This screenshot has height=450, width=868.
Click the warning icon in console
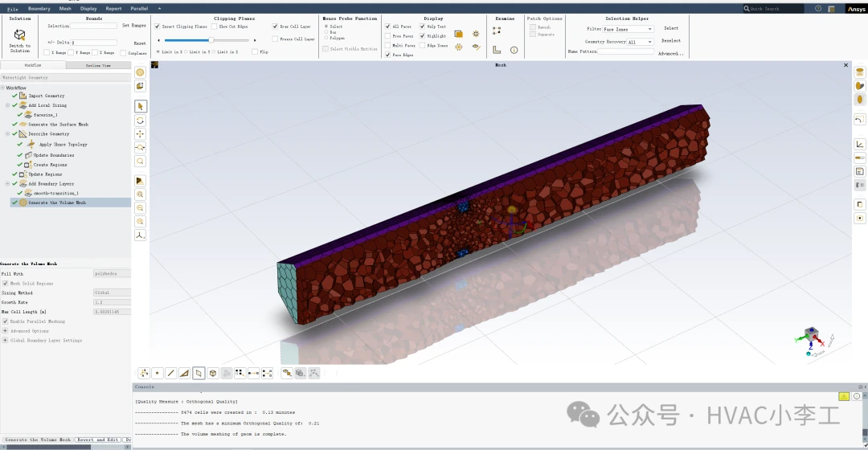coord(844,396)
